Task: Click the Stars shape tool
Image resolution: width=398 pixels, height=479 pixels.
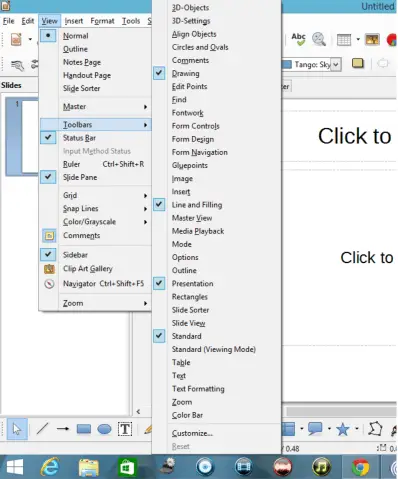Action: point(343,429)
